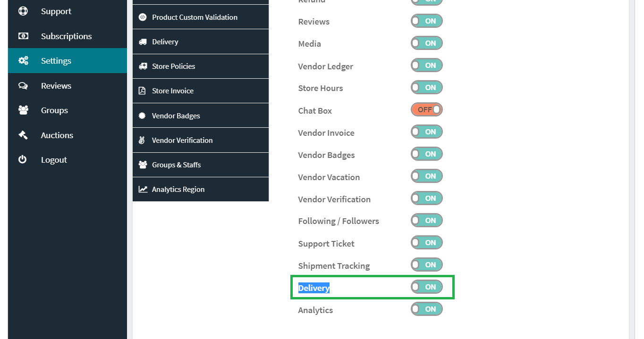Click the Store Invoice PDF icon
The width and height of the screenshot is (644, 339).
[x=142, y=91]
